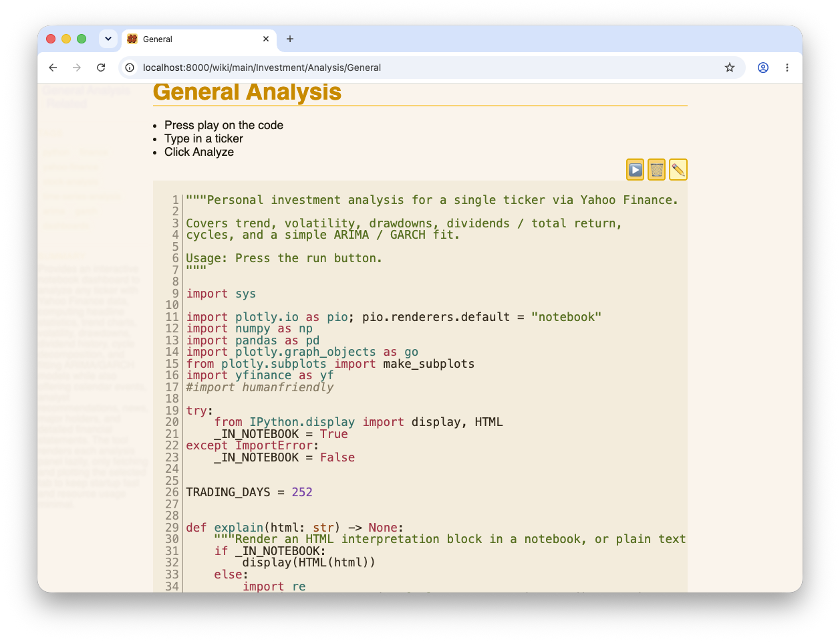Click the 'def explain(html: str) -> None:' line
Screen dimensions: 840x642
click(x=295, y=528)
